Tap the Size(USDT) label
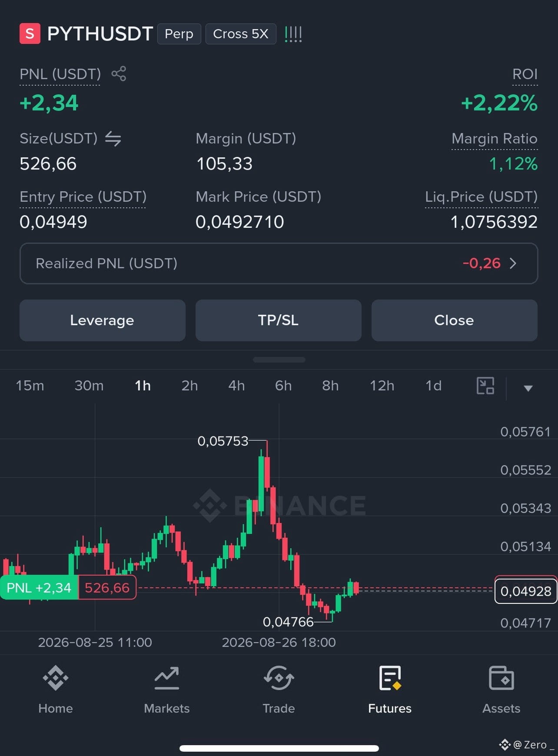The image size is (558, 756). click(x=59, y=139)
